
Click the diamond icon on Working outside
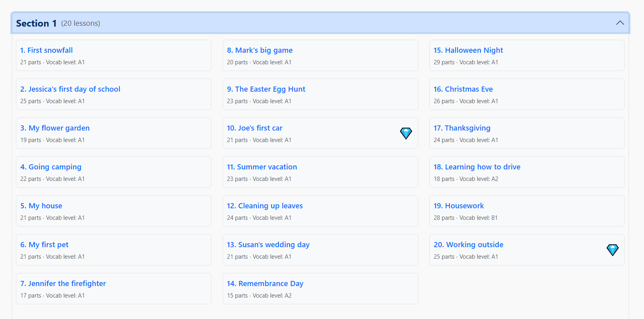pyautogui.click(x=612, y=250)
